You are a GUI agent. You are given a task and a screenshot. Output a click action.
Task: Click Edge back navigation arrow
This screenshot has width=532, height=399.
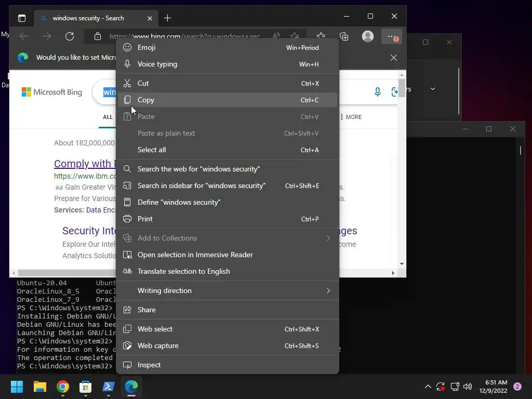pyautogui.click(x=24, y=36)
